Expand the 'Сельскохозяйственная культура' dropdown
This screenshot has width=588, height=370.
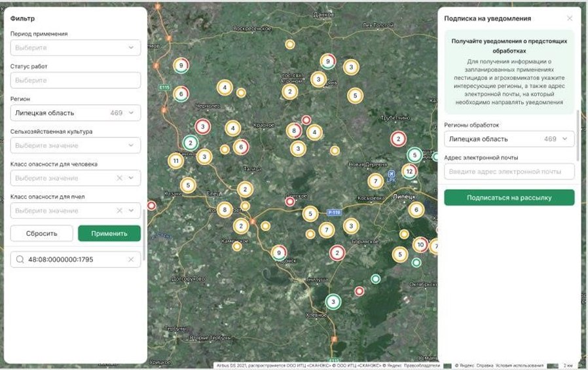pyautogui.click(x=132, y=145)
